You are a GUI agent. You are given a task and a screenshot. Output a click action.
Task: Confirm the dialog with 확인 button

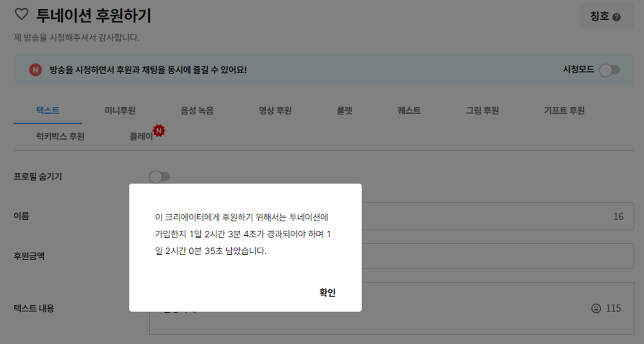[327, 292]
